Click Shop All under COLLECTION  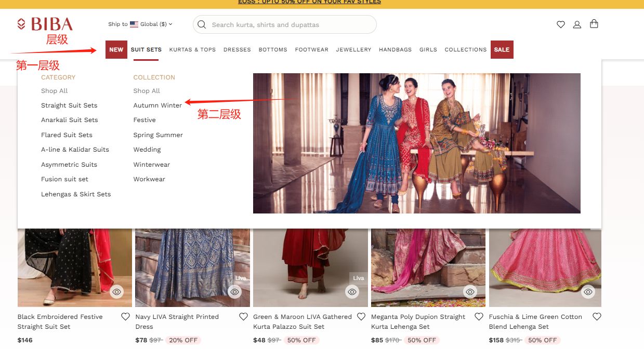(x=147, y=91)
